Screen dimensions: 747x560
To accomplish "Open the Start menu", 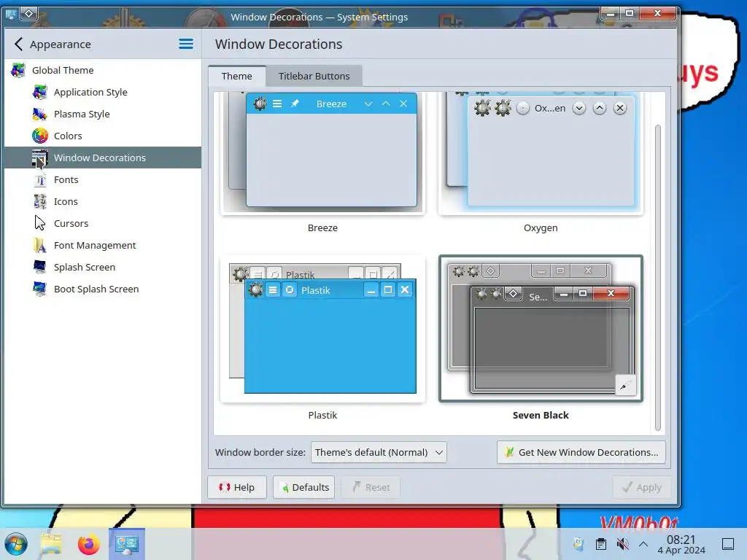I will coord(16,544).
